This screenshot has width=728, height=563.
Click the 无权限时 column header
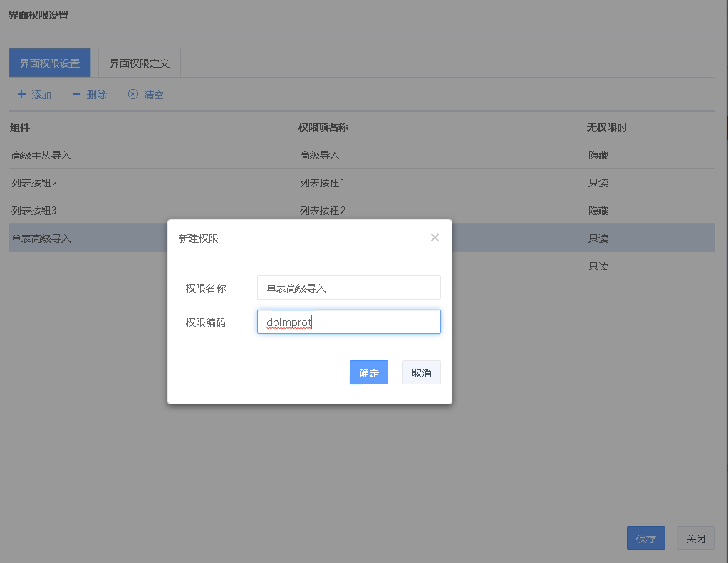606,127
